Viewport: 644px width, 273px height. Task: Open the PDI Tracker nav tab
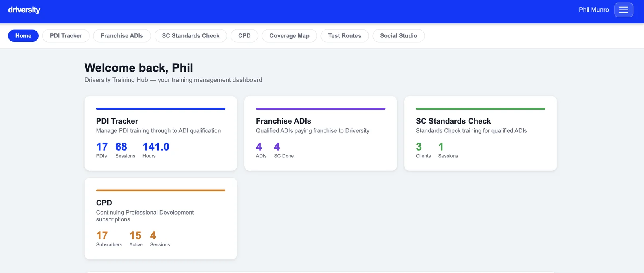[66, 36]
